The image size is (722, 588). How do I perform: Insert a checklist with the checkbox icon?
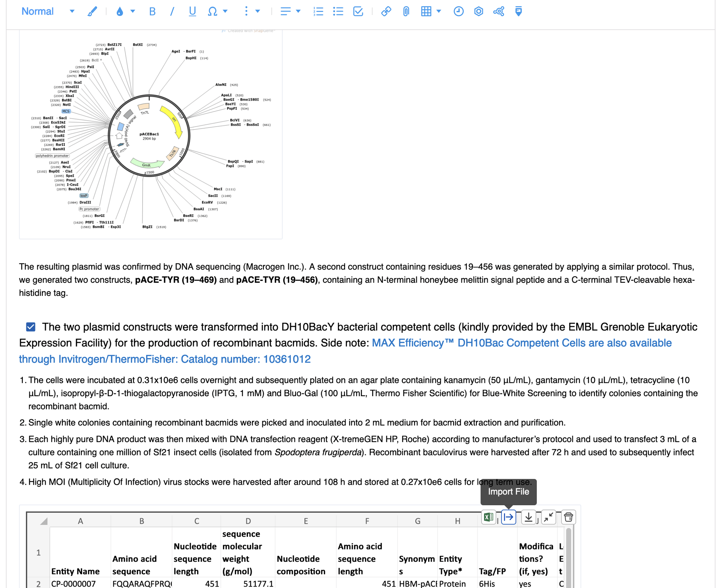(357, 11)
